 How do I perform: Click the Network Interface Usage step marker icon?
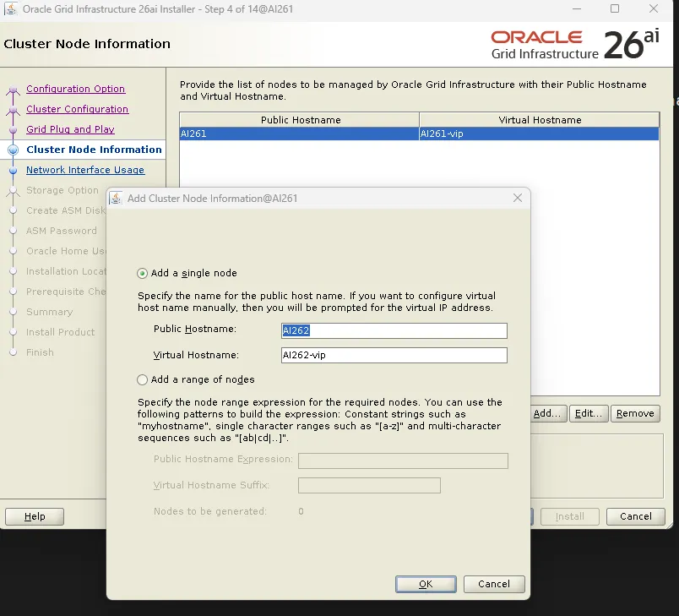13,170
